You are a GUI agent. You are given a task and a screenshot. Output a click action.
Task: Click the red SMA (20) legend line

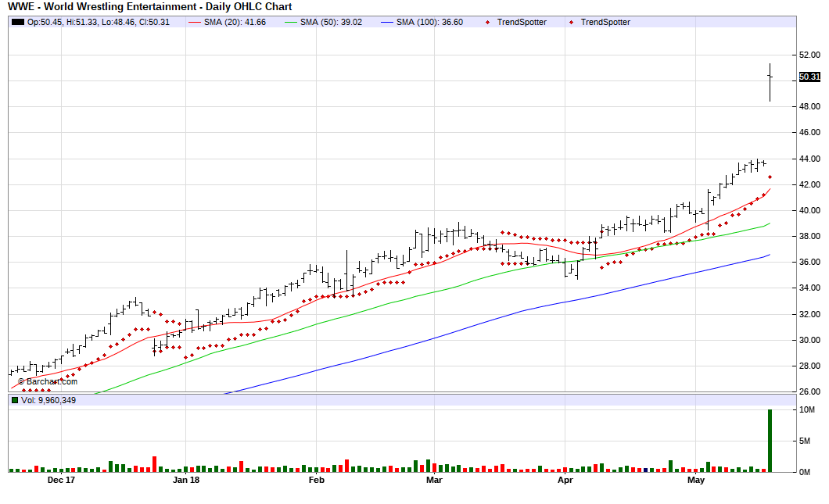point(195,22)
